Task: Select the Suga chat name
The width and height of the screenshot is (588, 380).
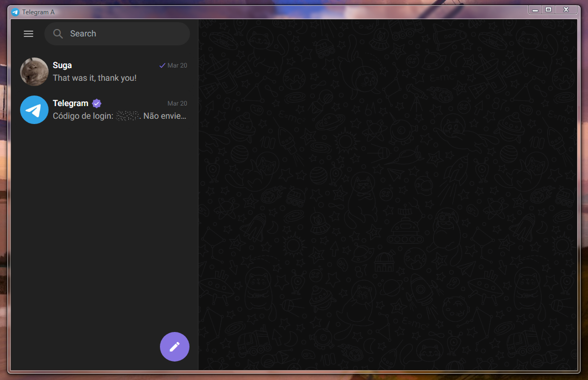Action: [62, 65]
